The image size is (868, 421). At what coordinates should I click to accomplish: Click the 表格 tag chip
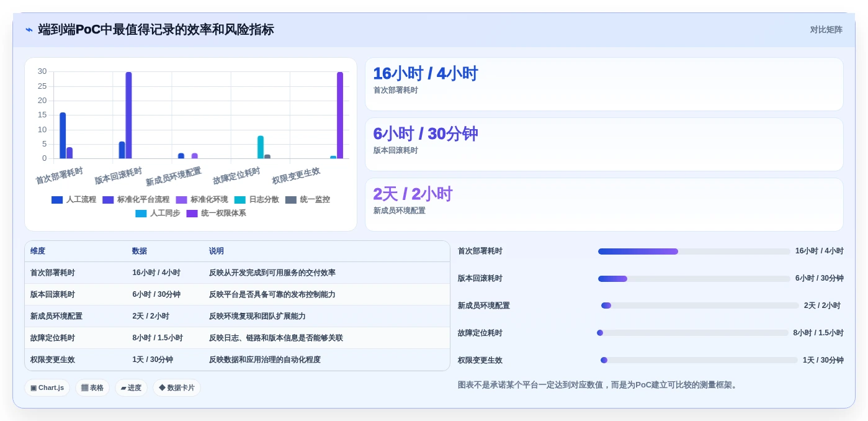[x=92, y=388]
